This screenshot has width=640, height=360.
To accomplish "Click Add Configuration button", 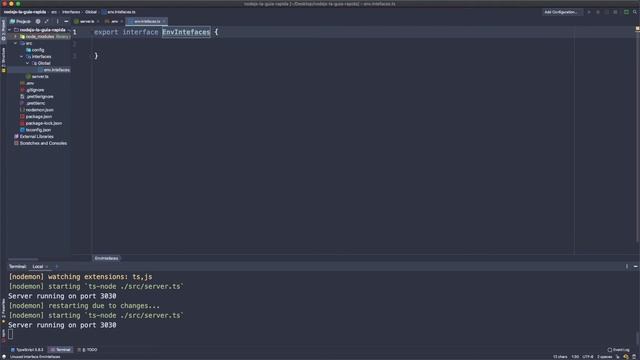I will click(x=561, y=12).
